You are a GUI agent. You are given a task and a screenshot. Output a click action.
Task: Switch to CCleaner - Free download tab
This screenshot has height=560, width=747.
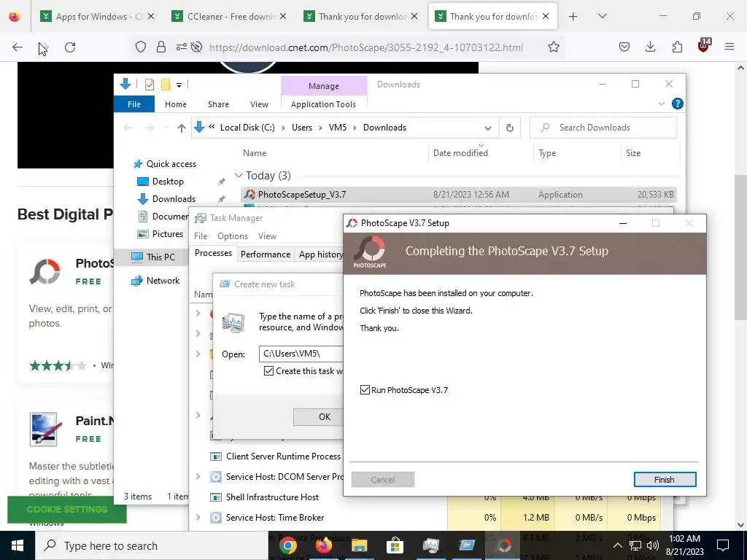pyautogui.click(x=230, y=17)
